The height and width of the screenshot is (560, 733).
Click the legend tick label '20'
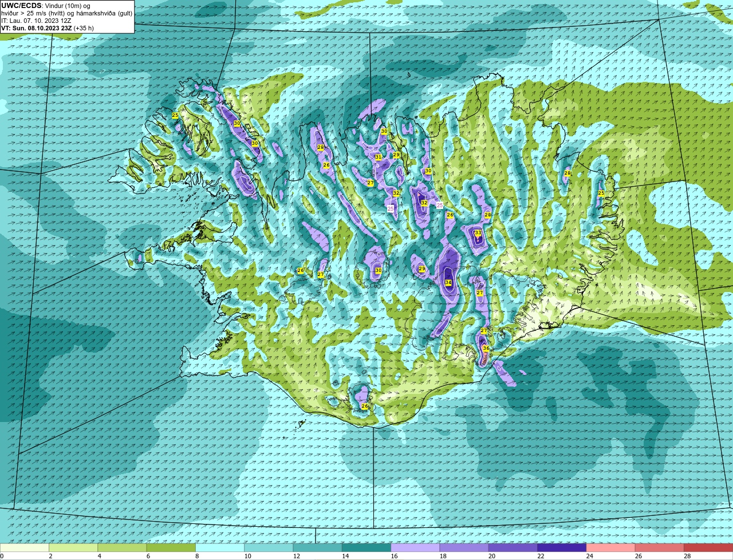(x=492, y=556)
